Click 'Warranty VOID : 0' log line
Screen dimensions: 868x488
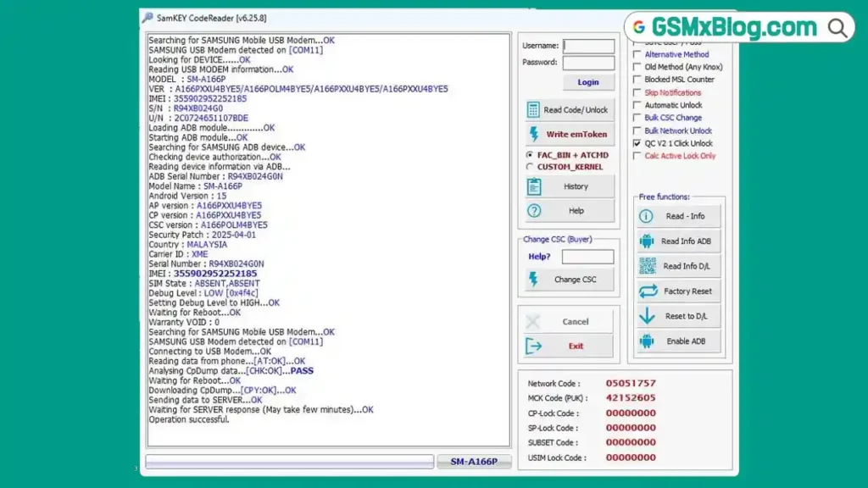coord(184,322)
